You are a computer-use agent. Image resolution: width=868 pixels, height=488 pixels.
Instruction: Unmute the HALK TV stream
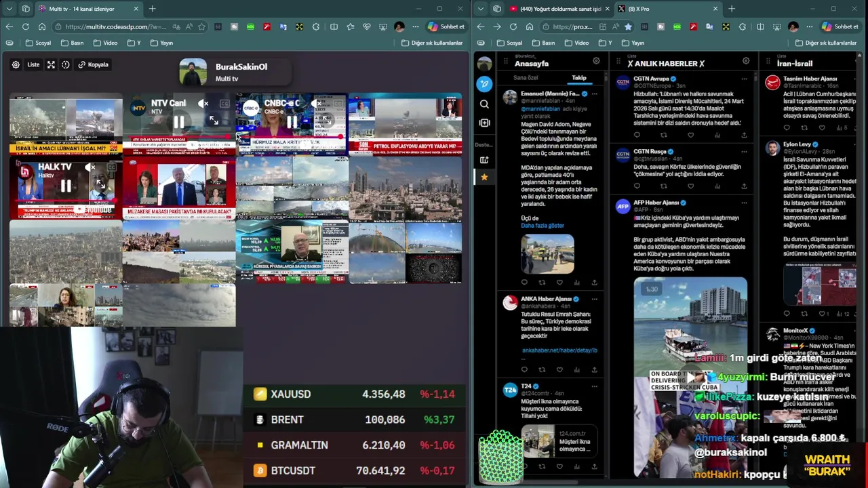coord(91,167)
